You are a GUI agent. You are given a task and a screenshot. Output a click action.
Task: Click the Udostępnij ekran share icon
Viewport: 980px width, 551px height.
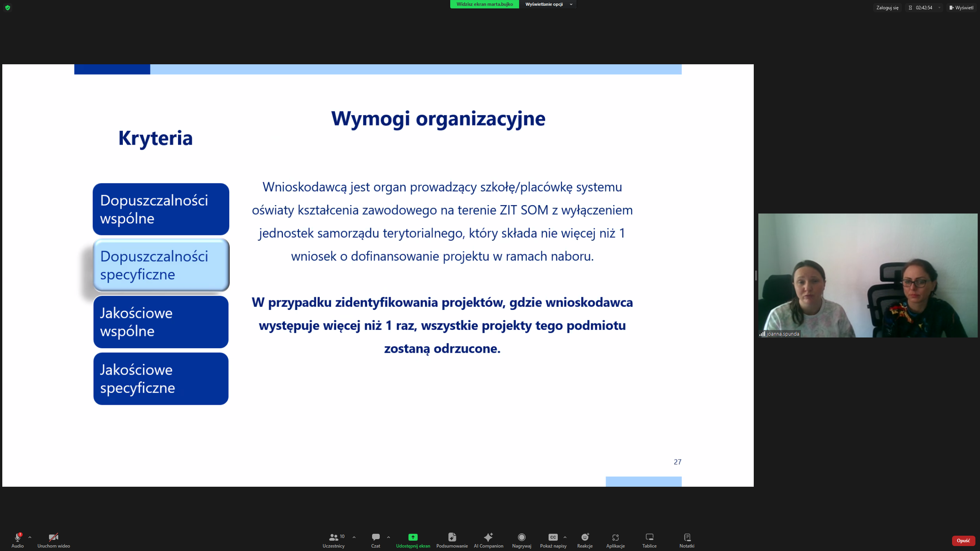pyautogui.click(x=413, y=537)
